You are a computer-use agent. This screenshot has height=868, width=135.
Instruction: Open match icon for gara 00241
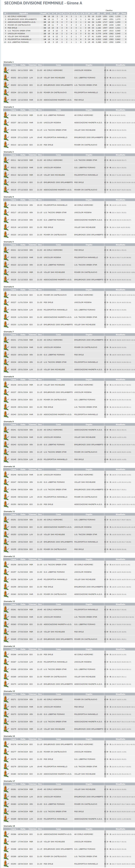coord(6,430)
